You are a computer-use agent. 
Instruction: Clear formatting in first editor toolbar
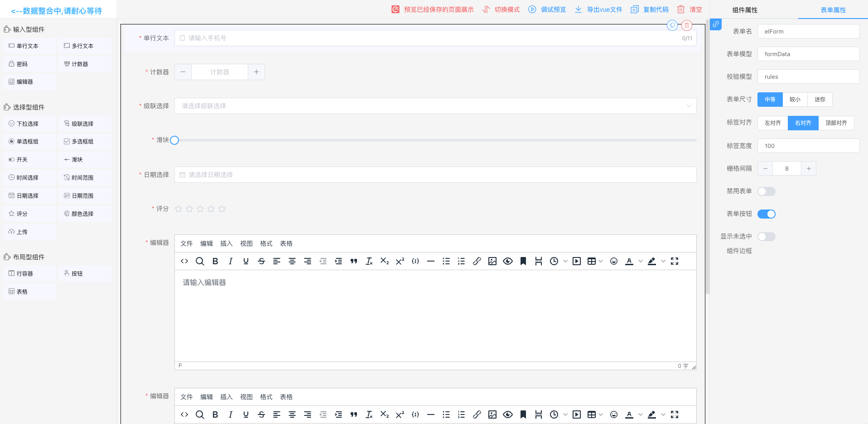369,261
